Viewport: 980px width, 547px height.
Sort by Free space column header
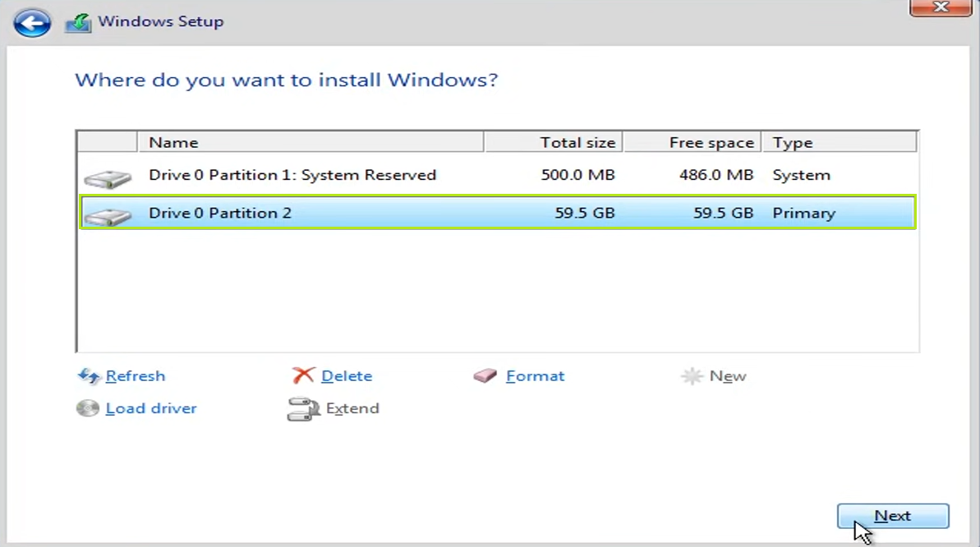[x=692, y=142]
